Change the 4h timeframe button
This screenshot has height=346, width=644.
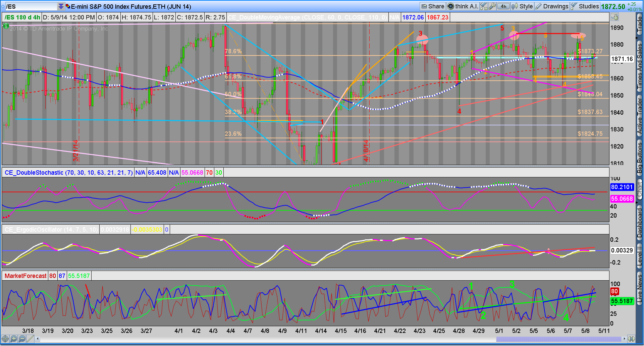503,6
